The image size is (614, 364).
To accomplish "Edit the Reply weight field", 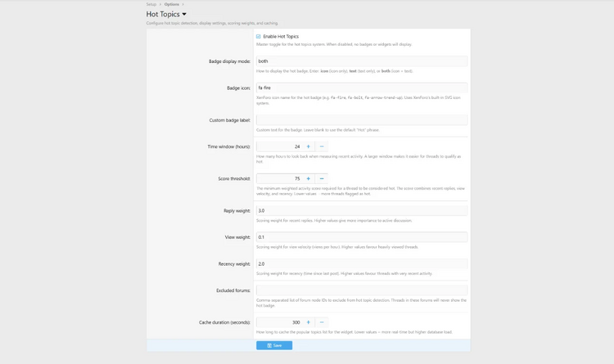I will (x=361, y=211).
